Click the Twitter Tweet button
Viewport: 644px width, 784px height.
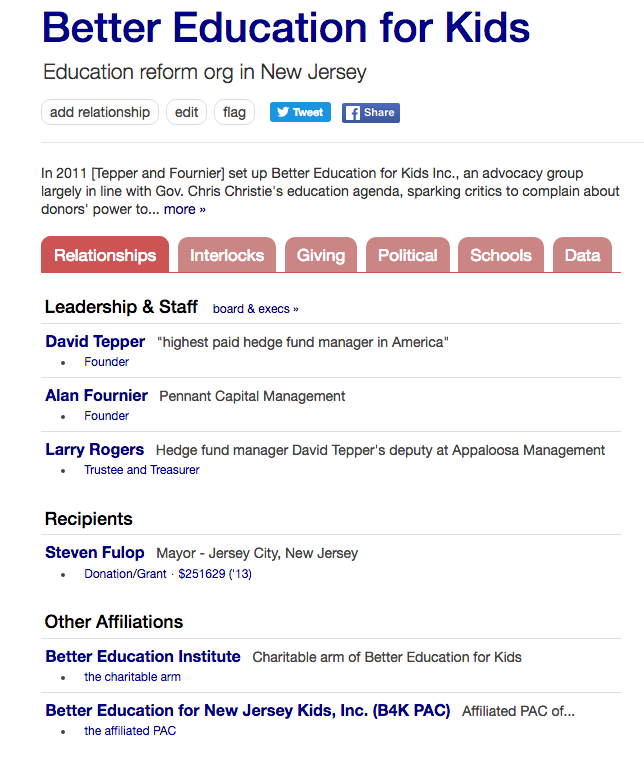300,112
